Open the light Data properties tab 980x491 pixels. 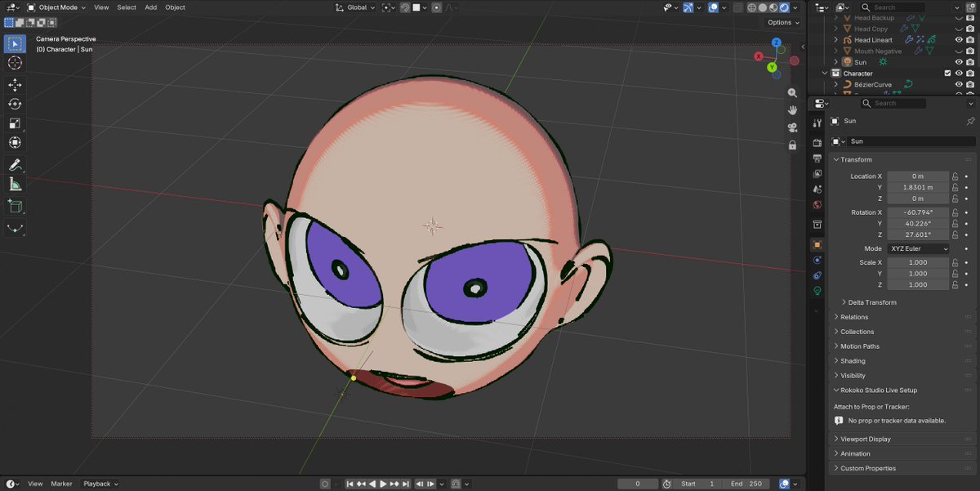point(817,291)
